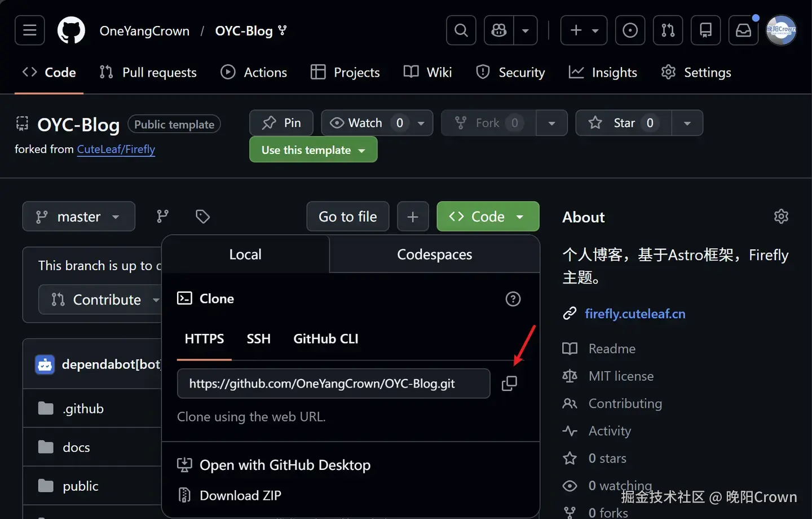Toggle Watch on the repository

click(365, 123)
